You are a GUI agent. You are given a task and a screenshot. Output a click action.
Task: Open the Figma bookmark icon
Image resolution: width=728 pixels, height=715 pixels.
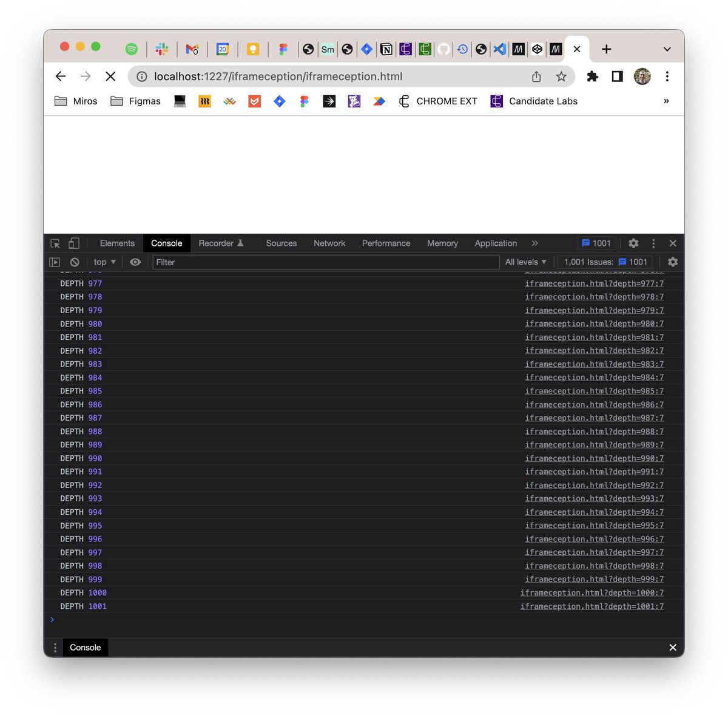305,101
